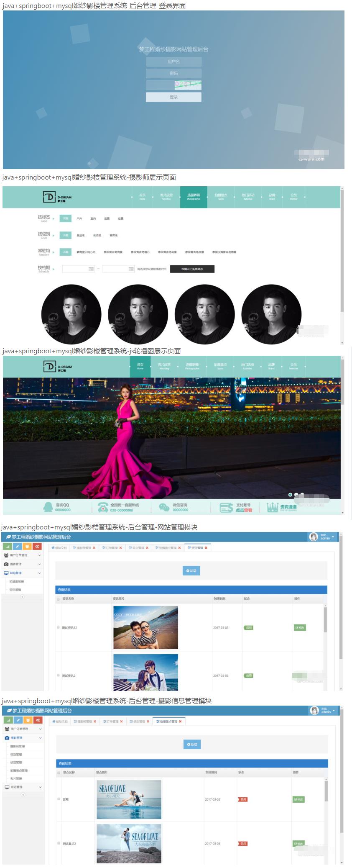Open 会员 Member in the photographer page nav
352x868 pixels.
[x=293, y=197]
